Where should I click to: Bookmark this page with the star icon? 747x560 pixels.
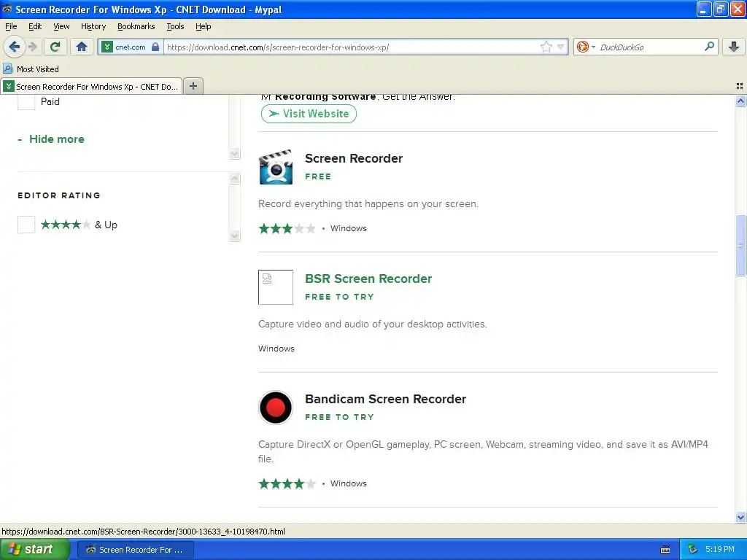(x=546, y=47)
